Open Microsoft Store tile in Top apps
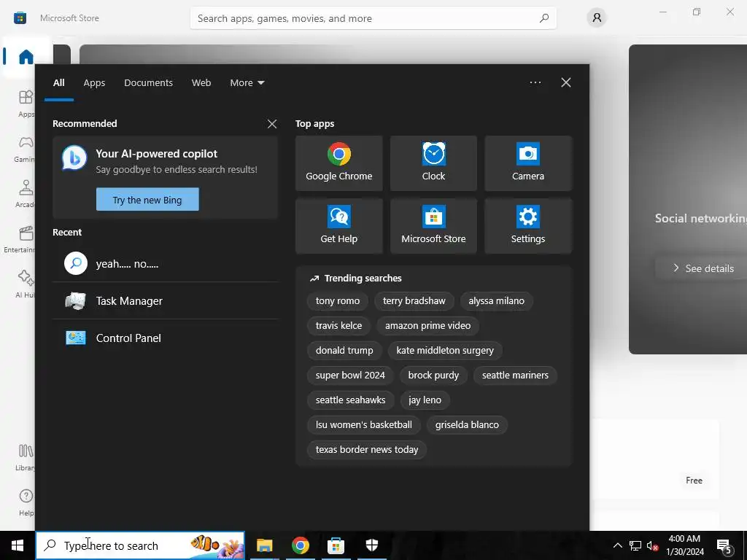The height and width of the screenshot is (560, 747). pos(433,226)
